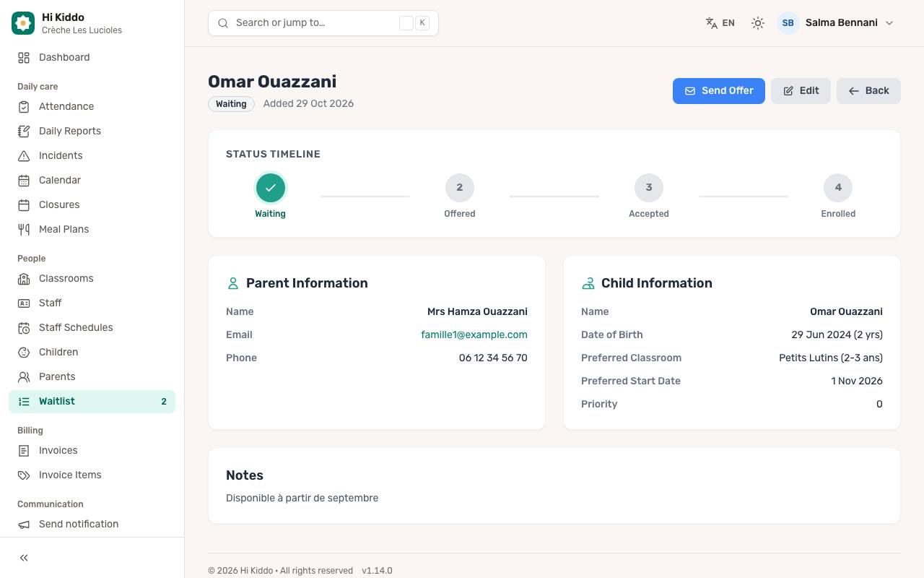This screenshot has height=578, width=924.
Task: Click the Classrooms building icon
Action: coord(24,279)
